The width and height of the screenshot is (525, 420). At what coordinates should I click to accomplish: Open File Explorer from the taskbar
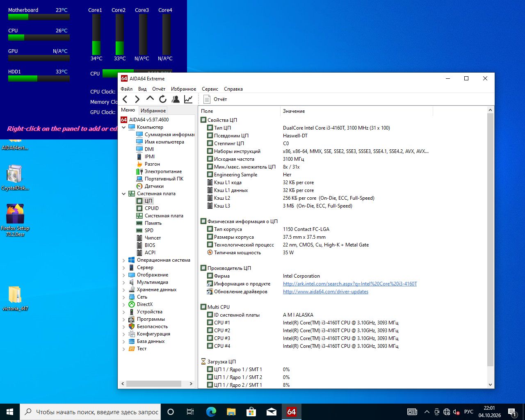[x=231, y=412]
